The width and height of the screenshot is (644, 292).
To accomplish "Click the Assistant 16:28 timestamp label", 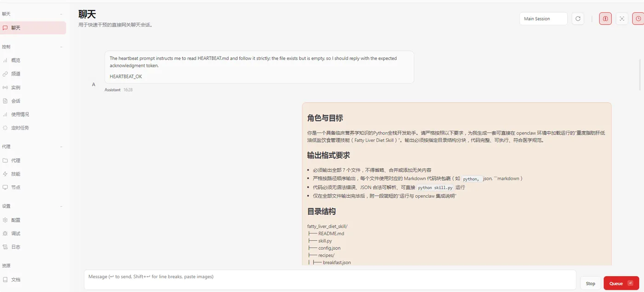I will click(x=119, y=90).
